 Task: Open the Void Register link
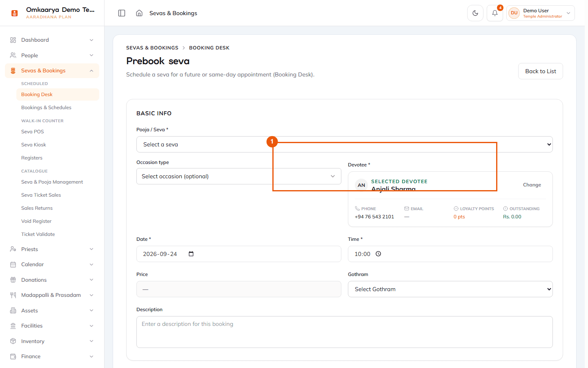click(36, 221)
